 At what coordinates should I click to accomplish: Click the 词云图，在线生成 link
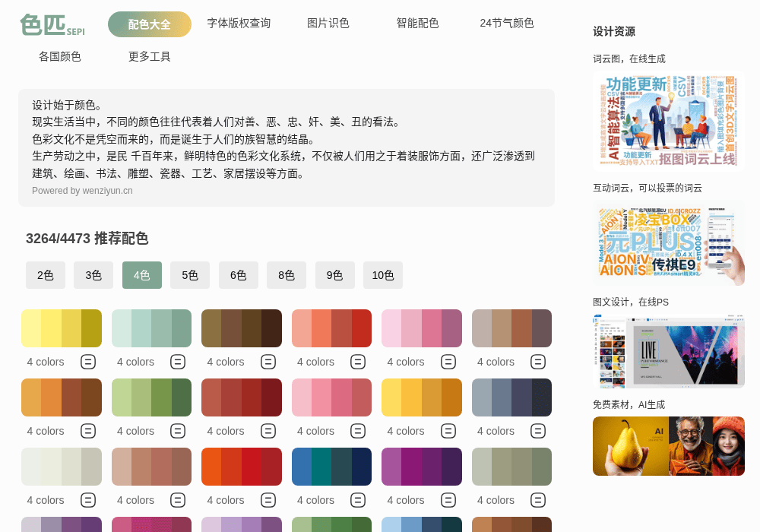click(x=629, y=59)
